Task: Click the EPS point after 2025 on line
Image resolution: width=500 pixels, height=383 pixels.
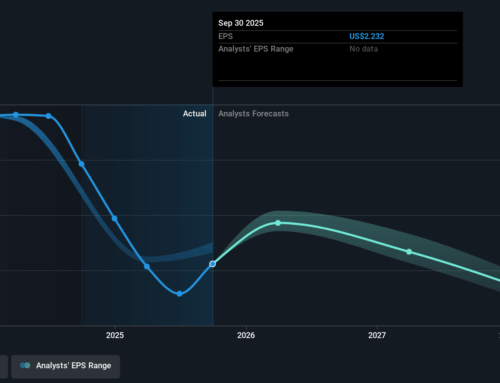Action: click(x=147, y=266)
